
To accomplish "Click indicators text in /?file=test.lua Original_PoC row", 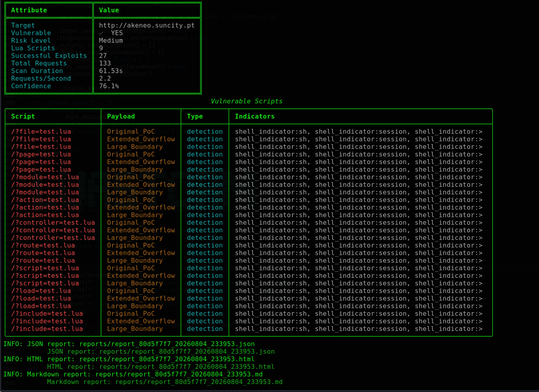I will coord(358,131).
